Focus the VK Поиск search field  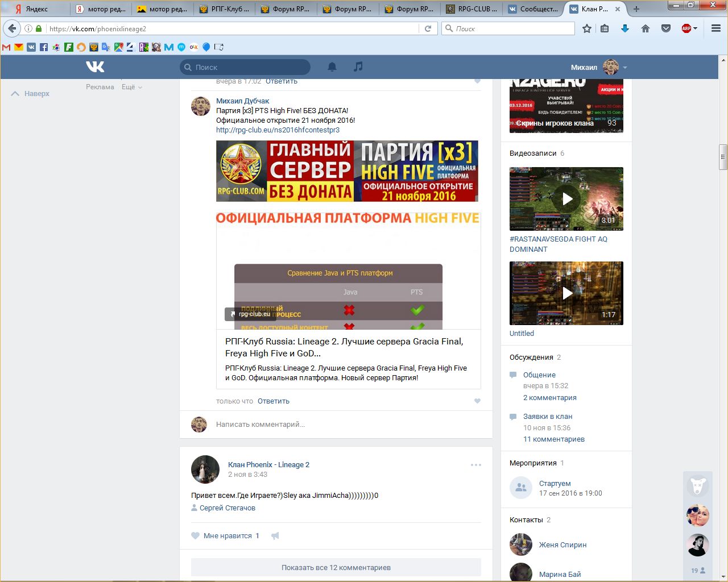coord(245,67)
